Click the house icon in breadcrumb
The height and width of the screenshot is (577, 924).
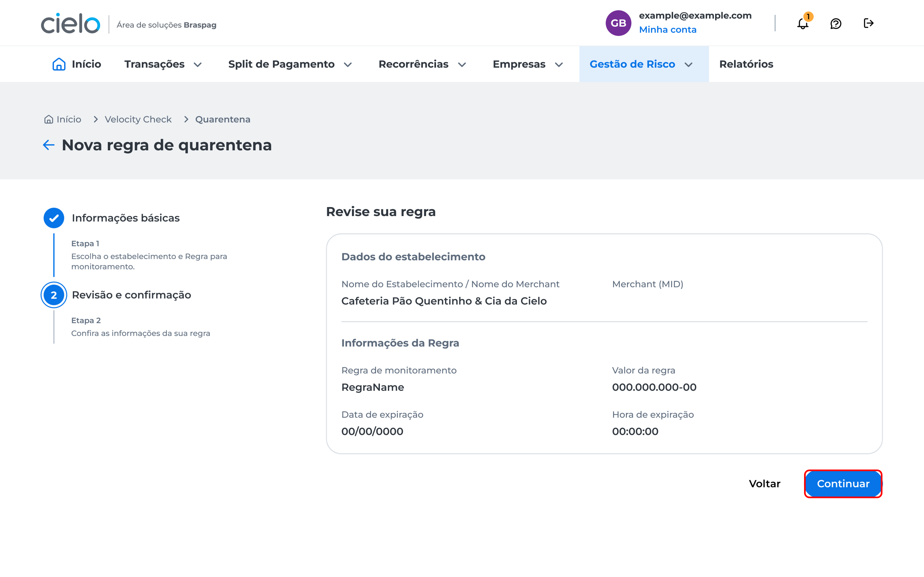49,119
